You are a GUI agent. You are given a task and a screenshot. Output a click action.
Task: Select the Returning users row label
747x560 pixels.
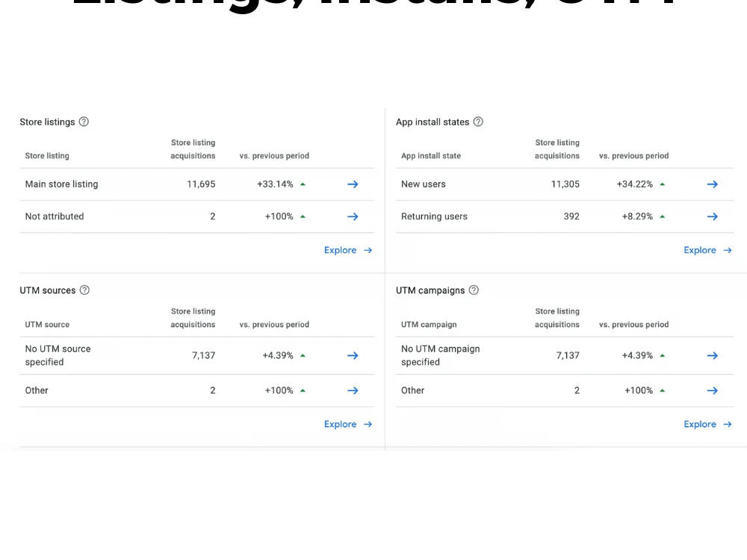pyautogui.click(x=434, y=217)
